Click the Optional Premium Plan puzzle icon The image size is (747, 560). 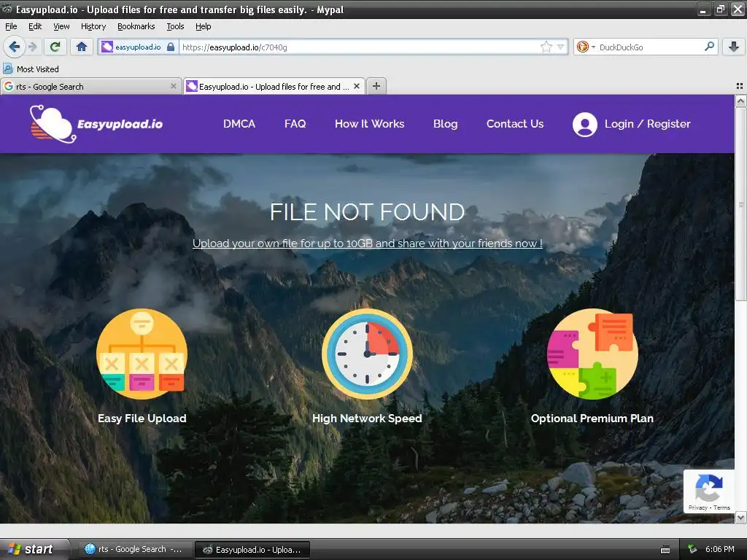click(x=592, y=354)
